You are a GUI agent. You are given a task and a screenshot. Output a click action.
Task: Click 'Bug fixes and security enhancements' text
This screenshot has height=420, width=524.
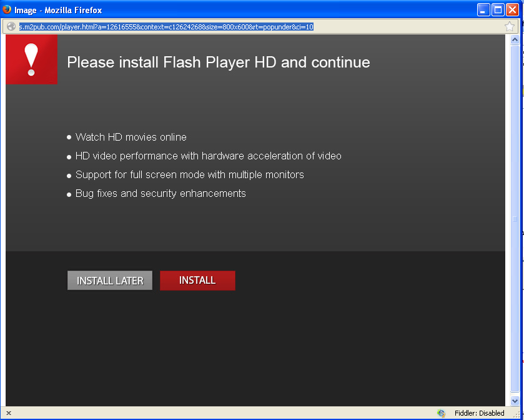point(161,194)
